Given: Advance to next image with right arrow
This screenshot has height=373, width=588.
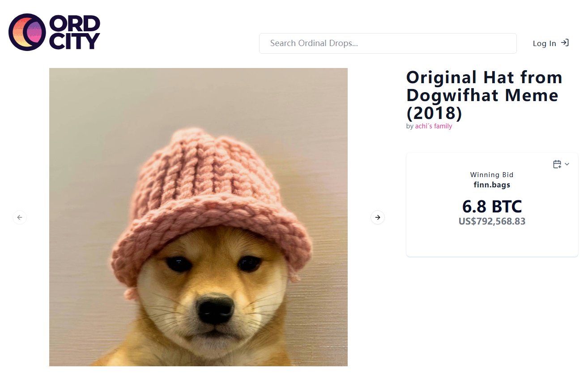Looking at the screenshot, I should tap(378, 217).
